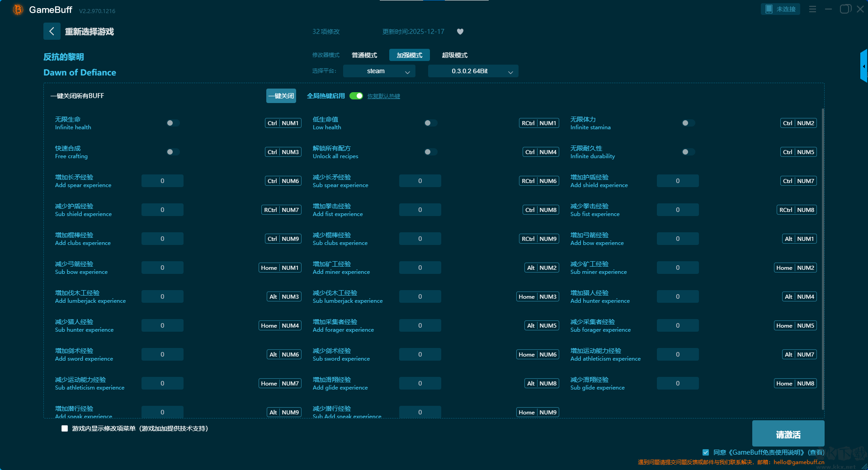Click the Add shield experience input
The width and height of the screenshot is (868, 470).
(x=678, y=181)
